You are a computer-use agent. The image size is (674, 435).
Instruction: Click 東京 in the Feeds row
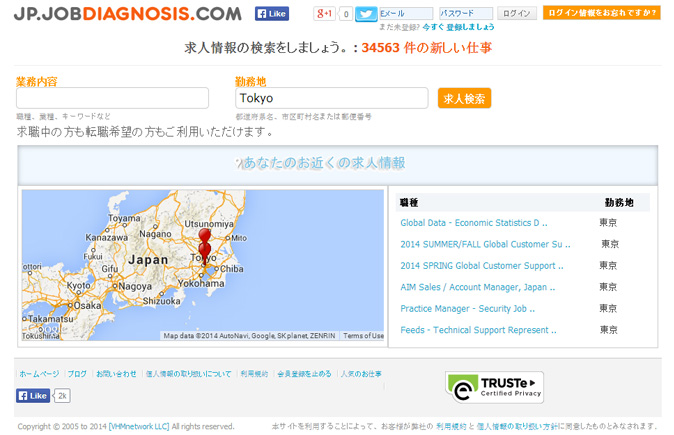tap(609, 330)
